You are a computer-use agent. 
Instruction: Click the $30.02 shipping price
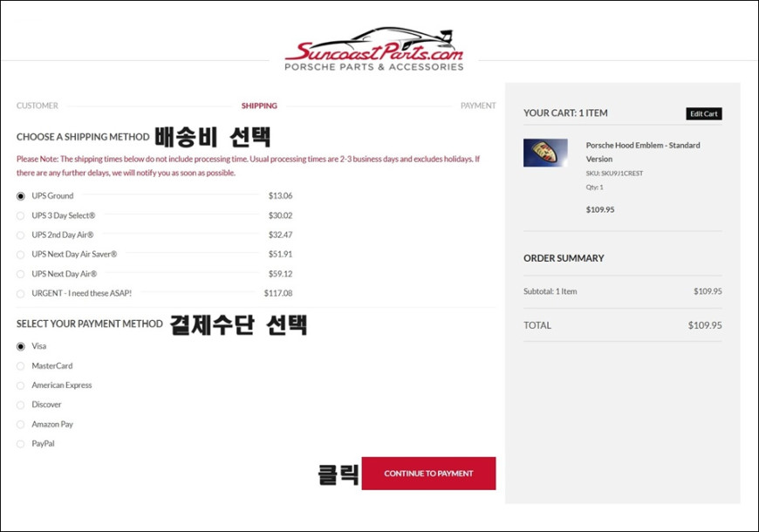click(280, 215)
